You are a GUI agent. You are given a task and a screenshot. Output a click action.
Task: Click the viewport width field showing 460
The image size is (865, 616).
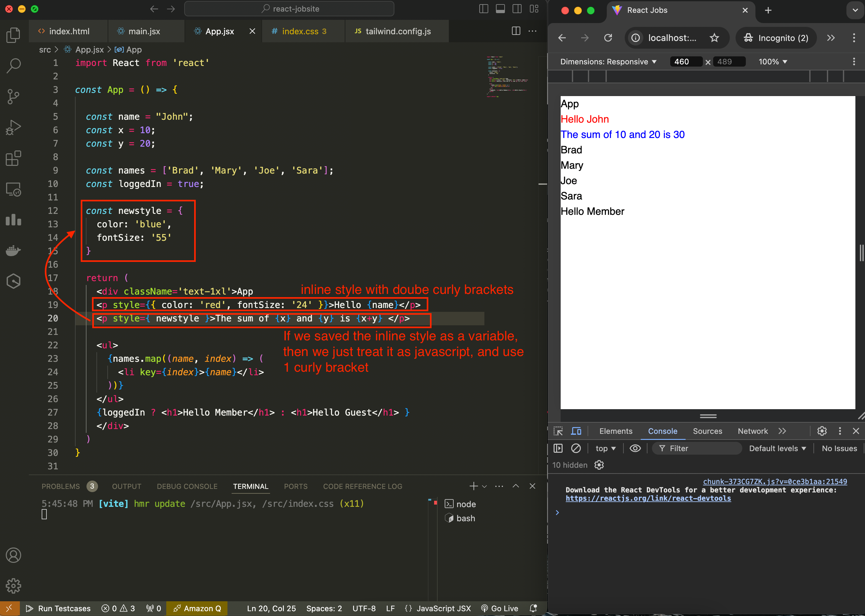pos(686,62)
